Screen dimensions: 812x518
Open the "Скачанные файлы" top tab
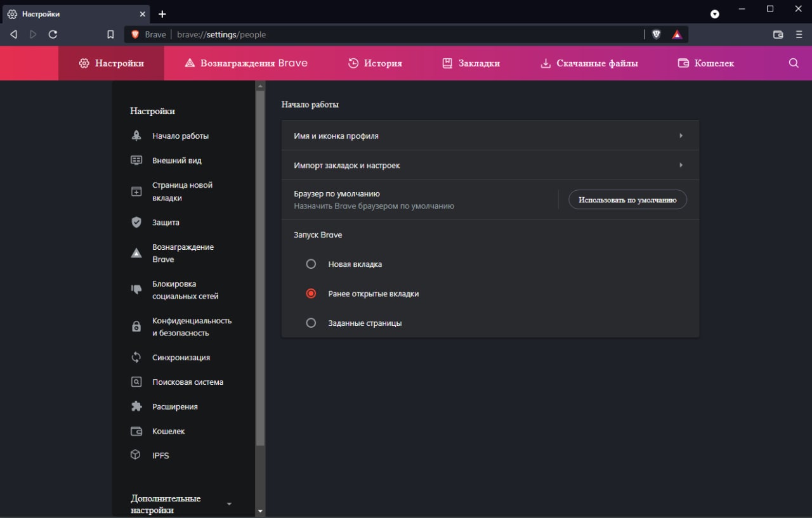589,63
